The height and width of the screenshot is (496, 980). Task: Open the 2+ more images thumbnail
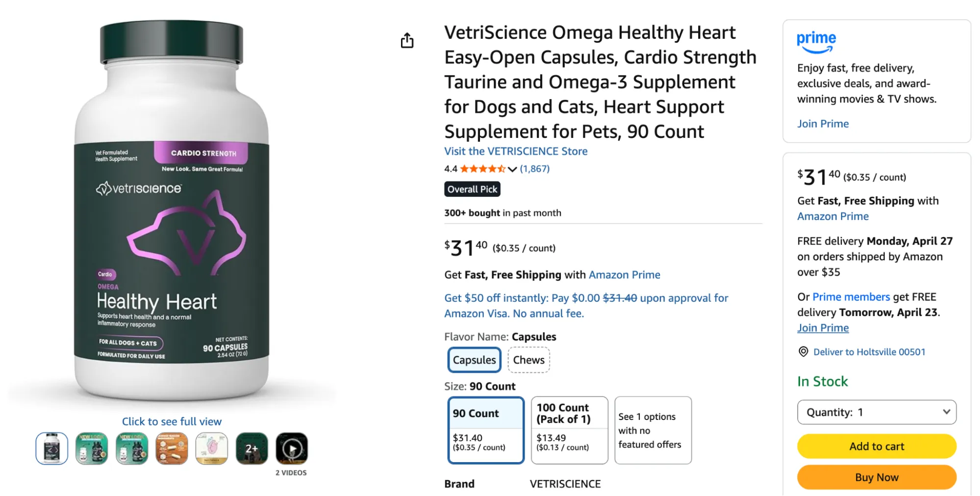(251, 448)
